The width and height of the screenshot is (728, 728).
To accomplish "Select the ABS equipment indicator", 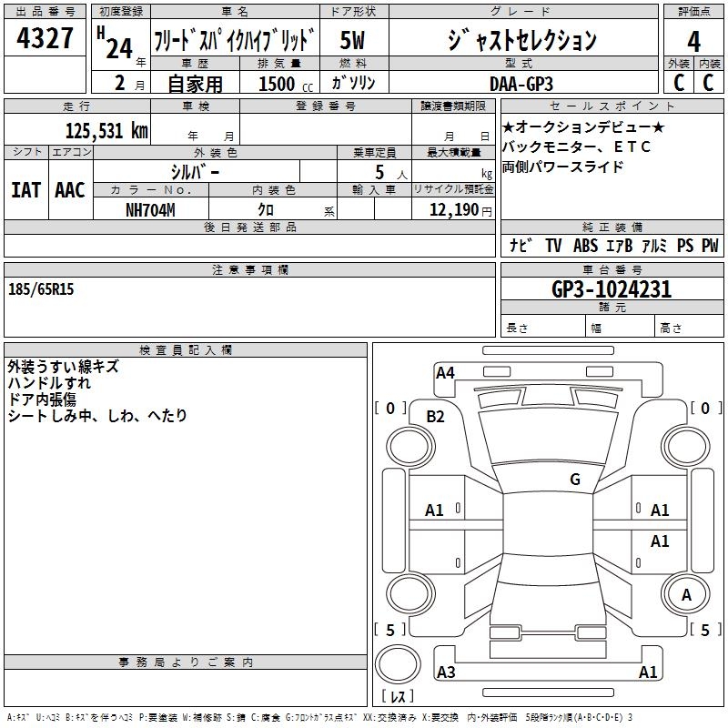I will click(x=584, y=246).
